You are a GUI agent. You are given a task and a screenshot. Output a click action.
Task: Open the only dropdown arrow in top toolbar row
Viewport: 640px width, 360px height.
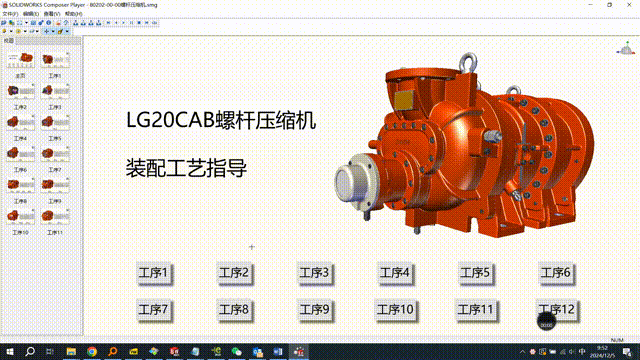tap(27, 22)
